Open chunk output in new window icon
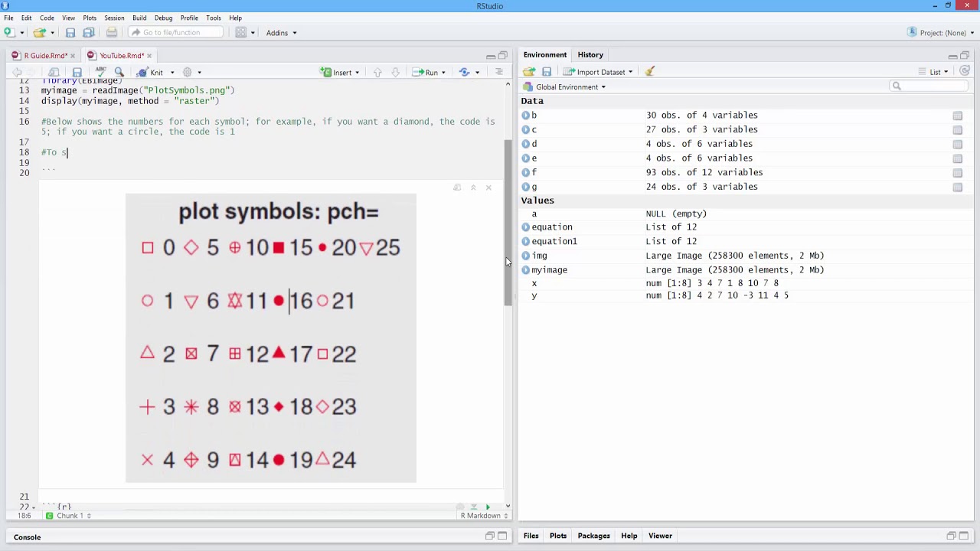 coord(457,187)
